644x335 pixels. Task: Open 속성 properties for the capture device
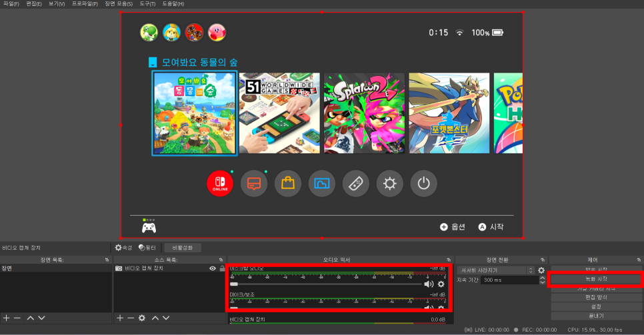point(123,248)
